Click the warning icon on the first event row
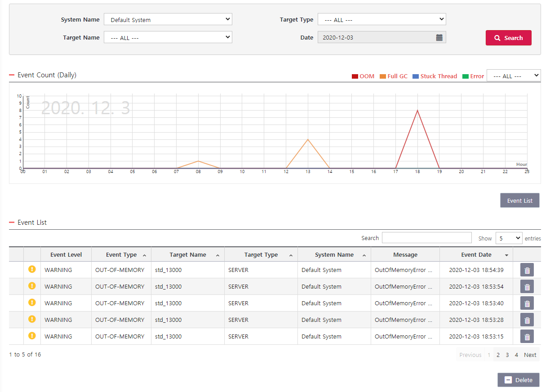This screenshot has width=550, height=392. (31, 270)
